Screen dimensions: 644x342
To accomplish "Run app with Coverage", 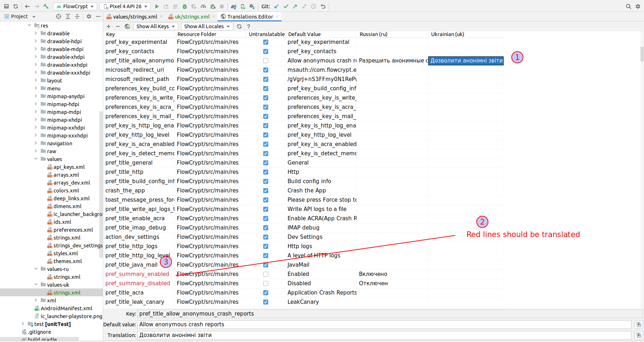I will click(x=193, y=6).
